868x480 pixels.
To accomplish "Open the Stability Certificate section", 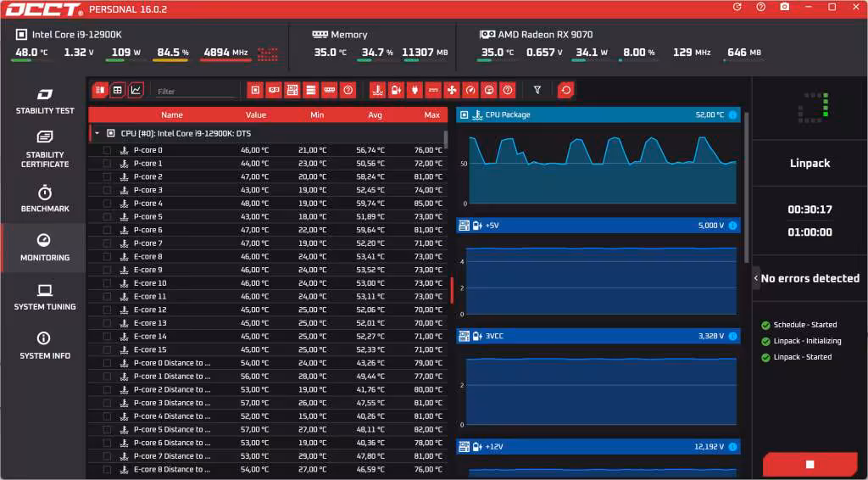I will tap(44, 149).
